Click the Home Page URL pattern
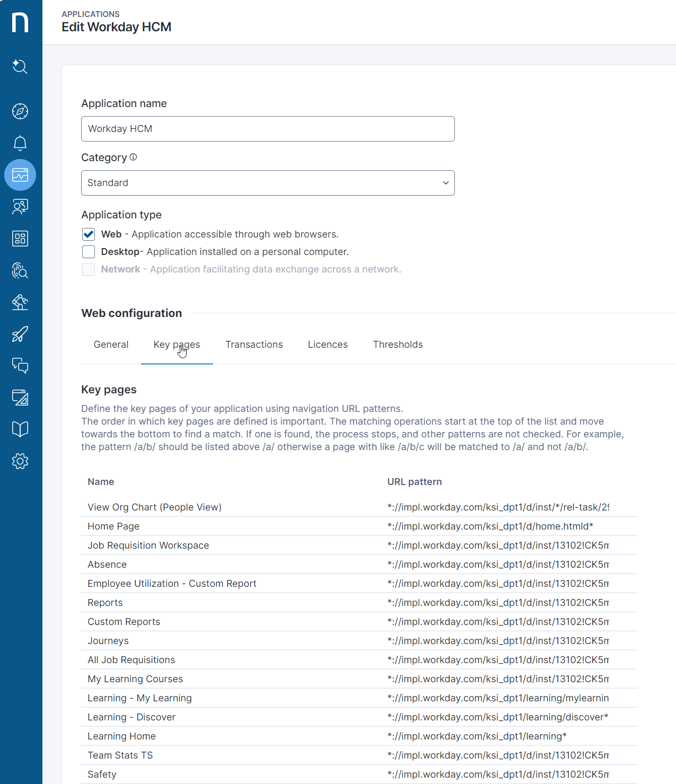Image resolution: width=676 pixels, height=784 pixels. click(490, 526)
